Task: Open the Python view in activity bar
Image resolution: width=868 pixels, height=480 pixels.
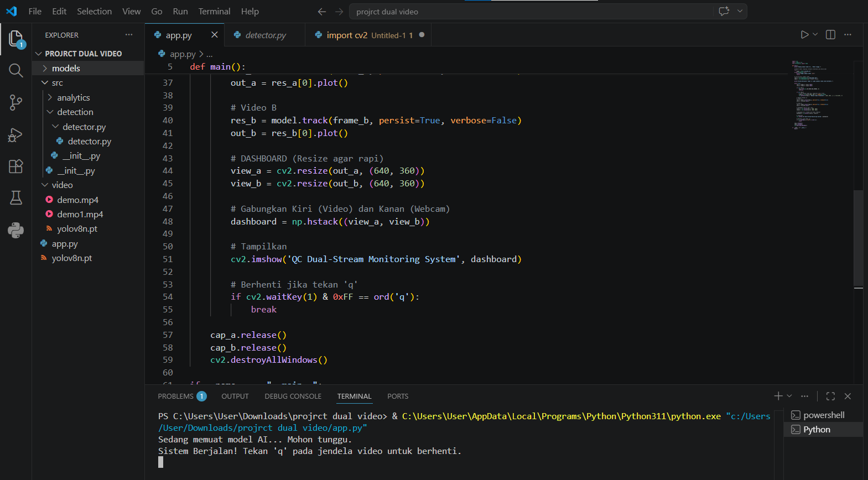Action: tap(15, 229)
